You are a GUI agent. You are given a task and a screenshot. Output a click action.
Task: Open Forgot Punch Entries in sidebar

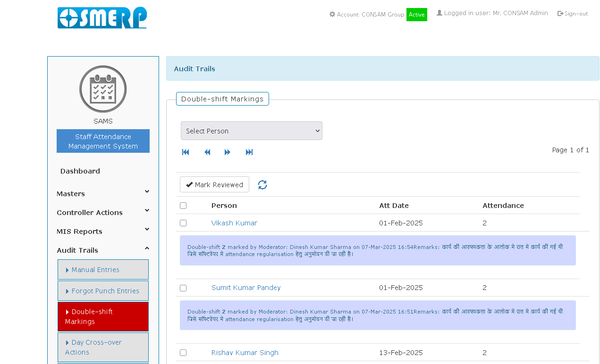pyautogui.click(x=103, y=291)
